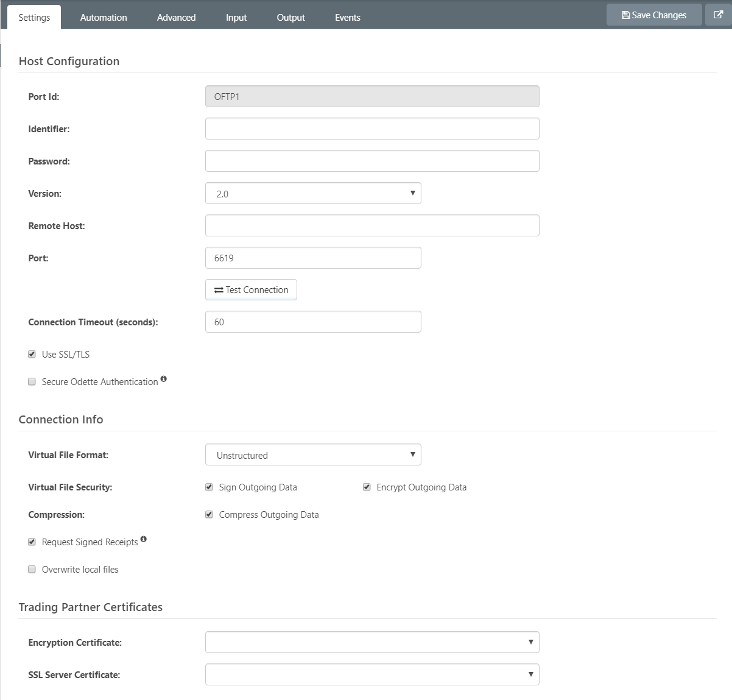Open Request Signed Receipts info icon
The image size is (732, 700).
click(x=144, y=539)
